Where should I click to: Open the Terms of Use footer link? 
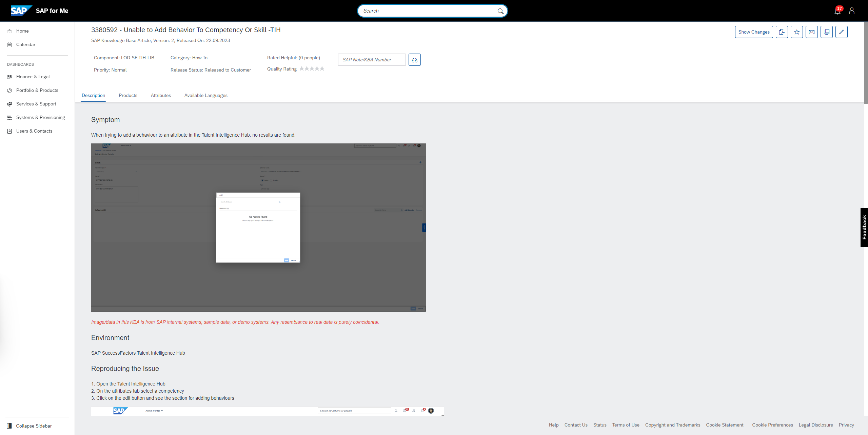coord(626,425)
